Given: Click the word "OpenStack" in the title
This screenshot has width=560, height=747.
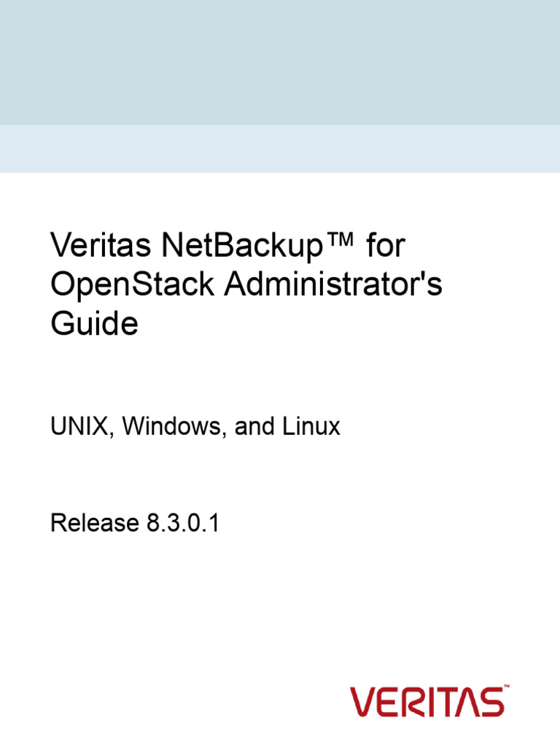Looking at the screenshot, I should point(132,285).
